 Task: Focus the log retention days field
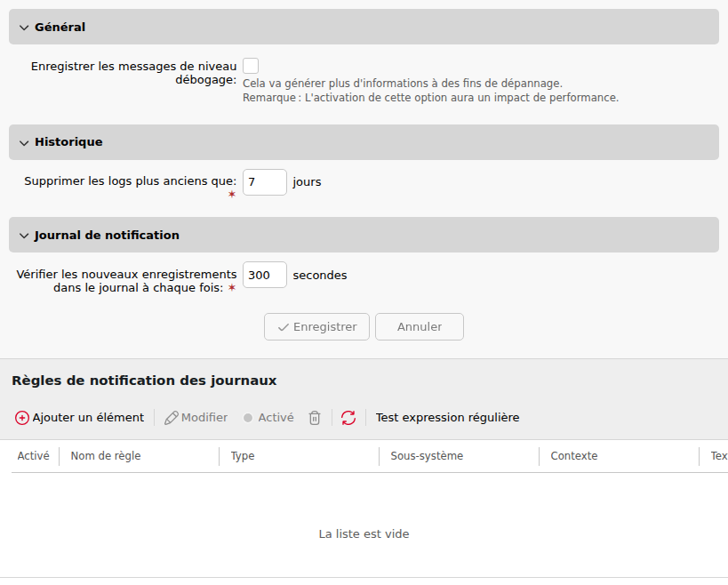tap(265, 182)
